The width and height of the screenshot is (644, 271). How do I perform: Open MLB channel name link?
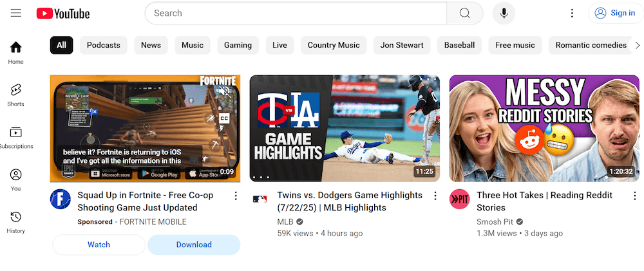285,221
